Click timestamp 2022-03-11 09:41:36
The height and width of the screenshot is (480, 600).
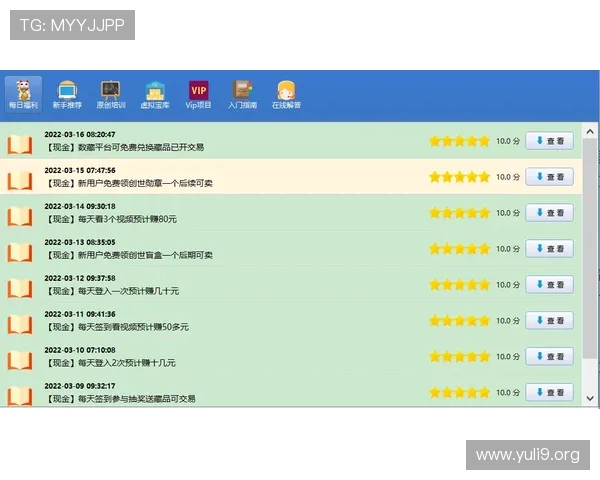[x=80, y=314]
